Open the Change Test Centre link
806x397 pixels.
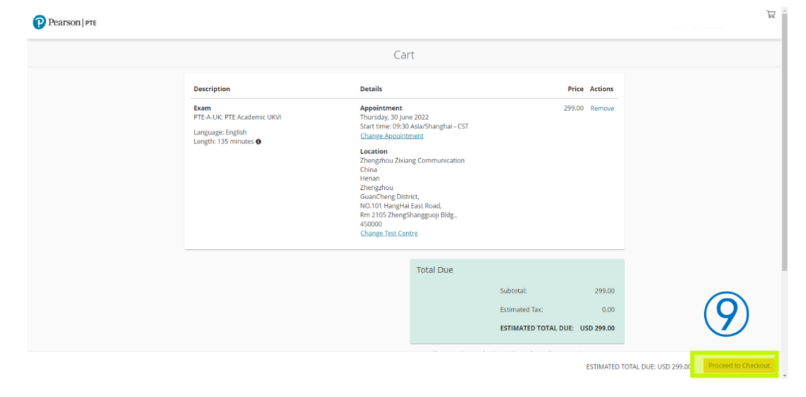tap(389, 233)
